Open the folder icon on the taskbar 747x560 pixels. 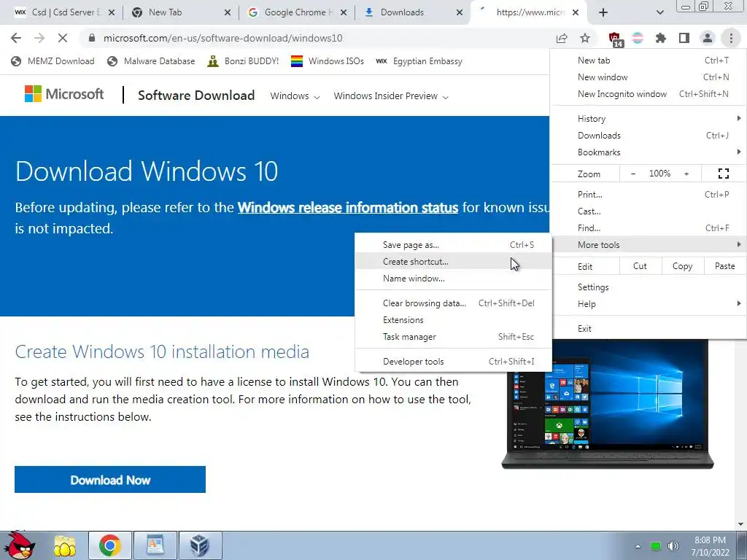65,545
